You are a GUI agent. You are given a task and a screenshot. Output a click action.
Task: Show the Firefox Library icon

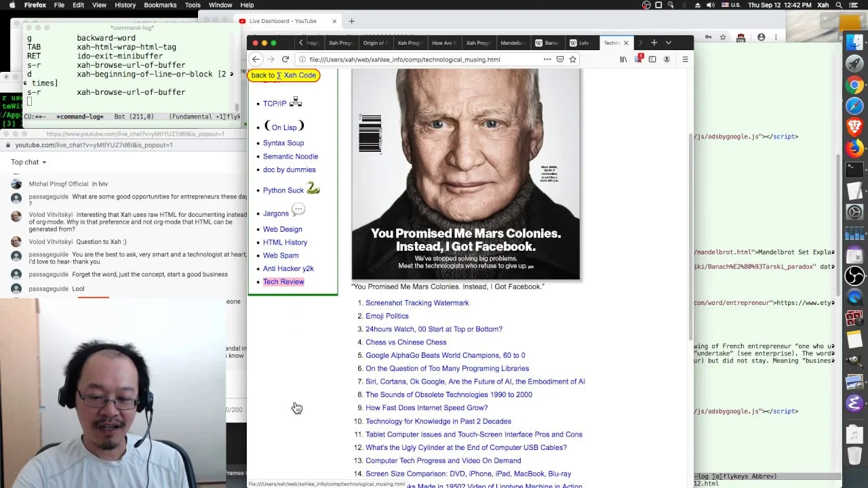coord(623,60)
